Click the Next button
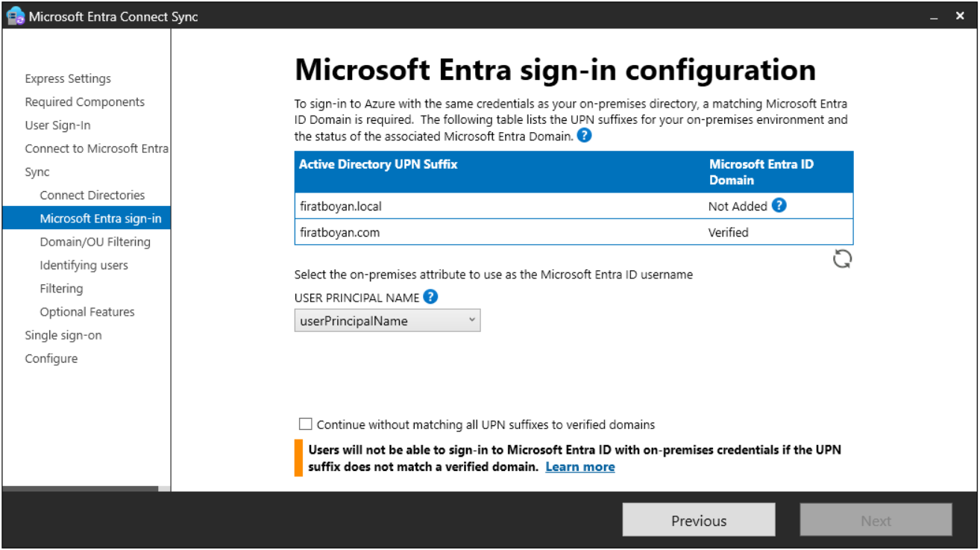This screenshot has width=980, height=550. [x=876, y=520]
